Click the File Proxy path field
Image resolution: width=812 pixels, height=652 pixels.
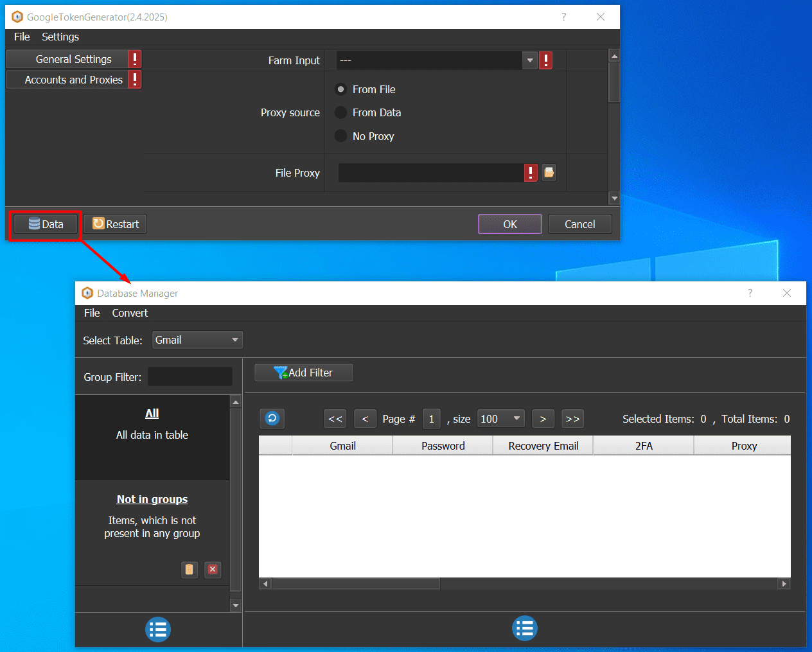(431, 173)
